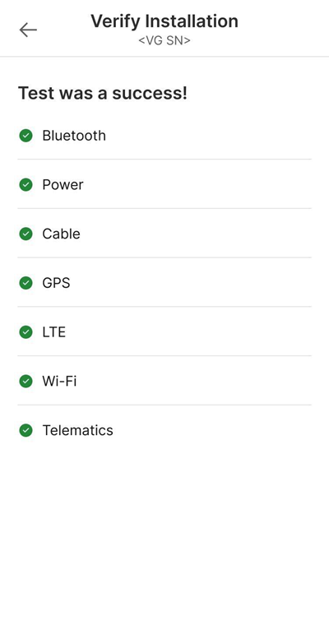The width and height of the screenshot is (329, 644).
Task: Select the Telematics checkmark icon
Action: coord(25,430)
